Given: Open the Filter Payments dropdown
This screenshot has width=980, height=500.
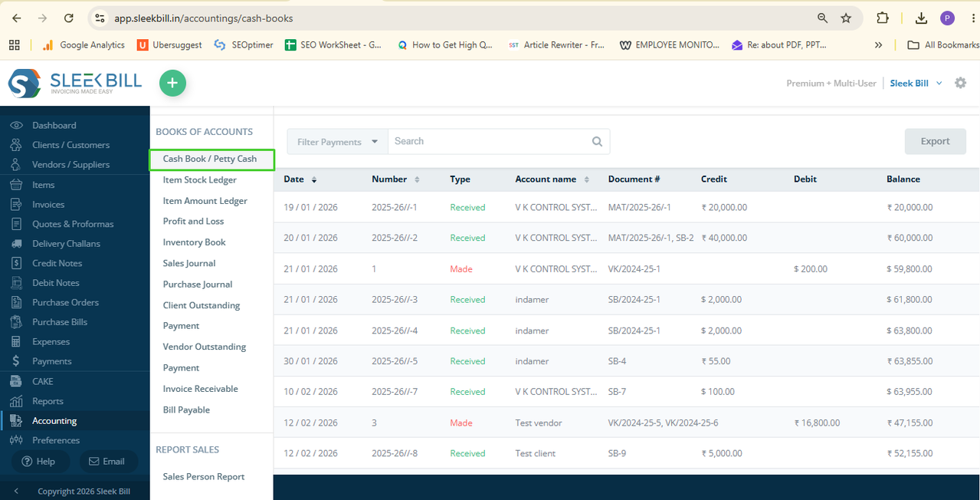Looking at the screenshot, I should (x=337, y=142).
